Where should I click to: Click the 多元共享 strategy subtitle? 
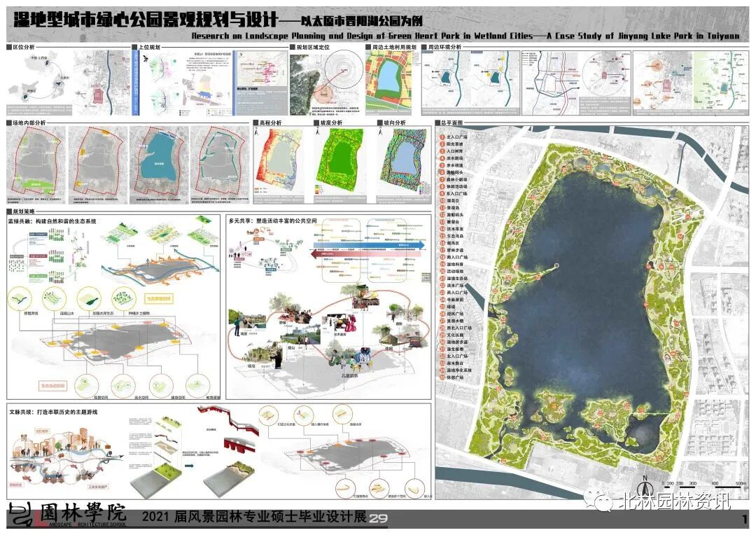pos(273,221)
